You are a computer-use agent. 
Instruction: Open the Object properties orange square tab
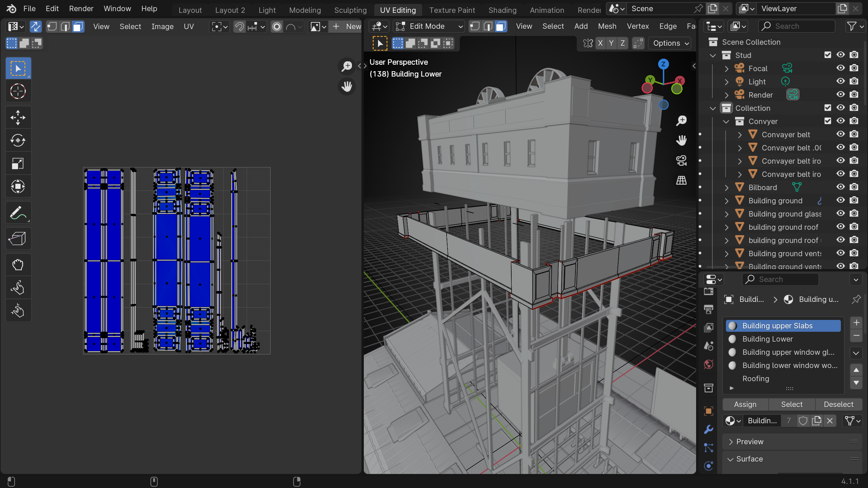coord(709,411)
